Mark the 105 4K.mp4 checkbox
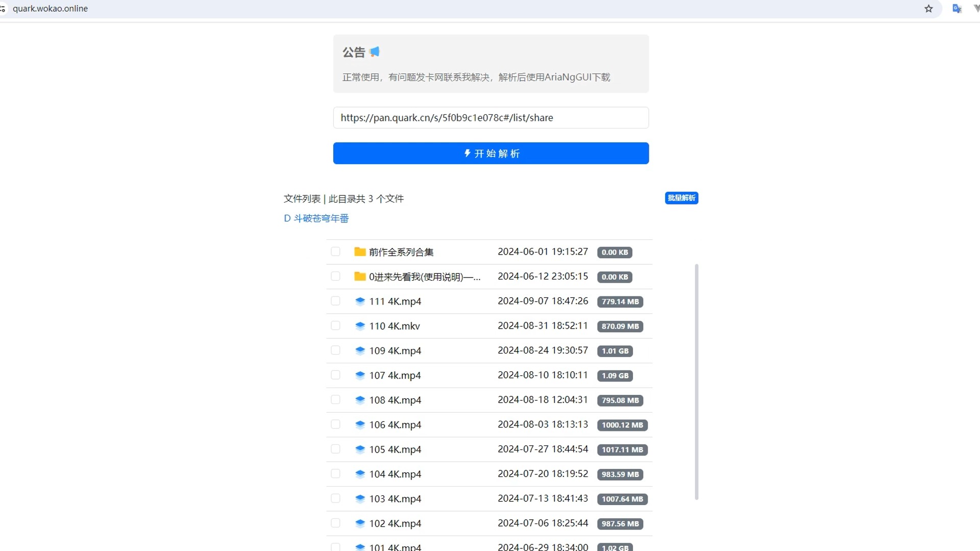The image size is (980, 551). [335, 449]
